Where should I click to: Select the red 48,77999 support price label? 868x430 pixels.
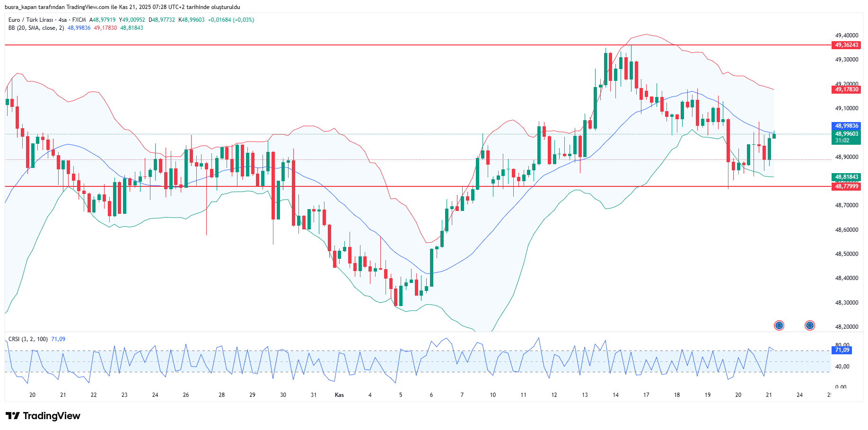click(x=846, y=186)
